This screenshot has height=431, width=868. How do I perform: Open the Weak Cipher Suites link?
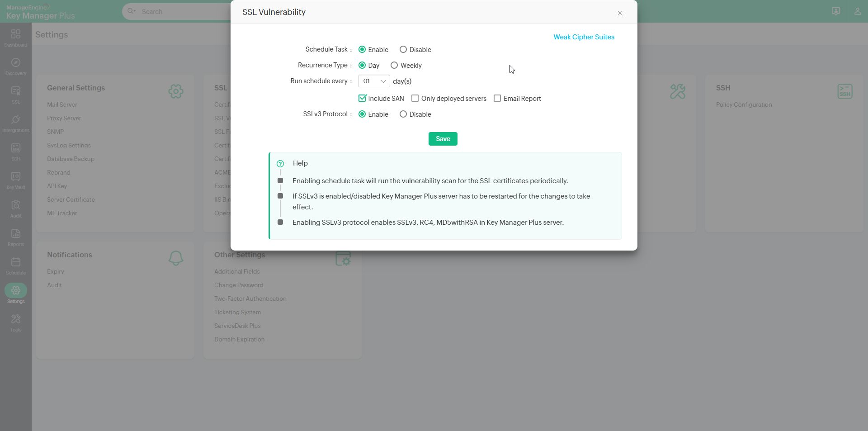pyautogui.click(x=584, y=37)
